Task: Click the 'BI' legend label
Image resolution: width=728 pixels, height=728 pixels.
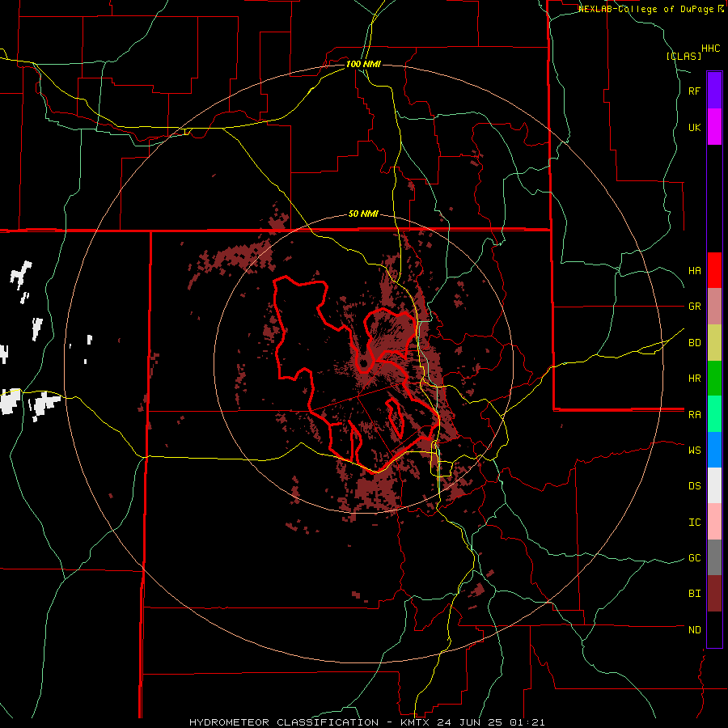Action: tap(694, 594)
